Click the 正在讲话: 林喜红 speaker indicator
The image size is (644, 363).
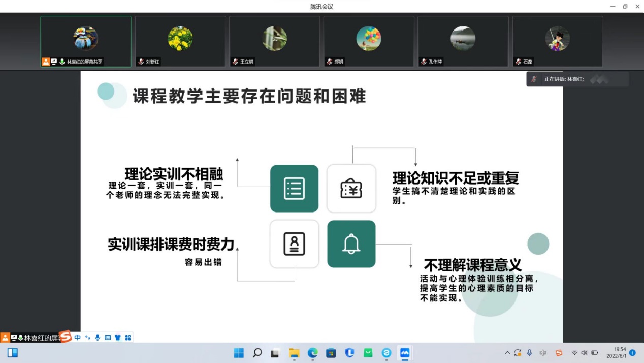(576, 79)
